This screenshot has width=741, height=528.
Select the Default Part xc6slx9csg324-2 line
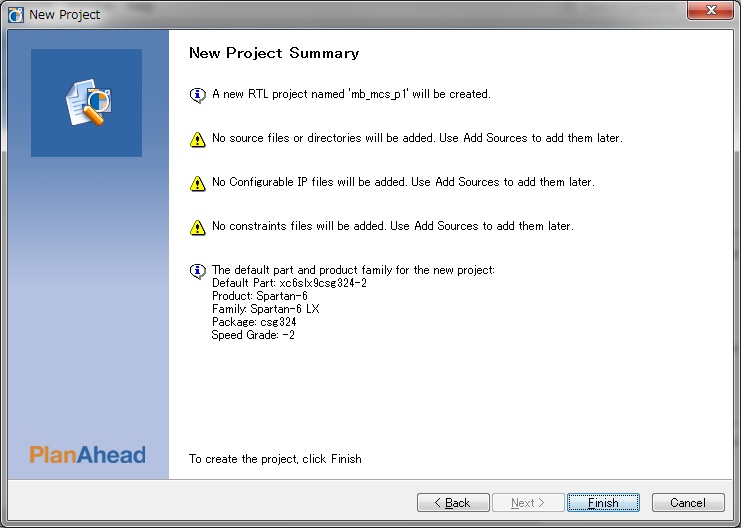[x=289, y=283]
